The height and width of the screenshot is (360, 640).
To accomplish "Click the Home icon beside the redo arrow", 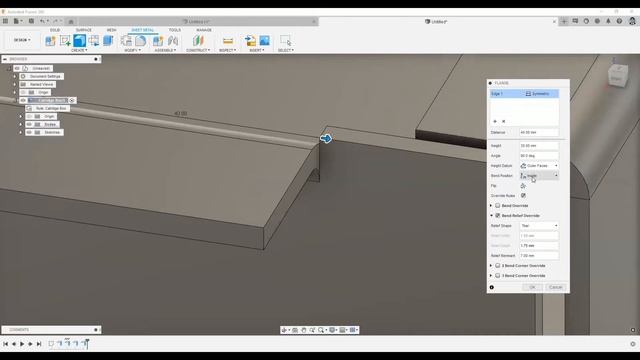I will coord(71,21).
